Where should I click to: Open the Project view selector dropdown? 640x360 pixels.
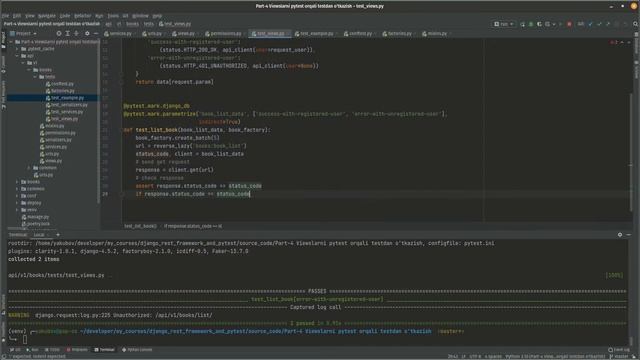pyautogui.click(x=23, y=33)
